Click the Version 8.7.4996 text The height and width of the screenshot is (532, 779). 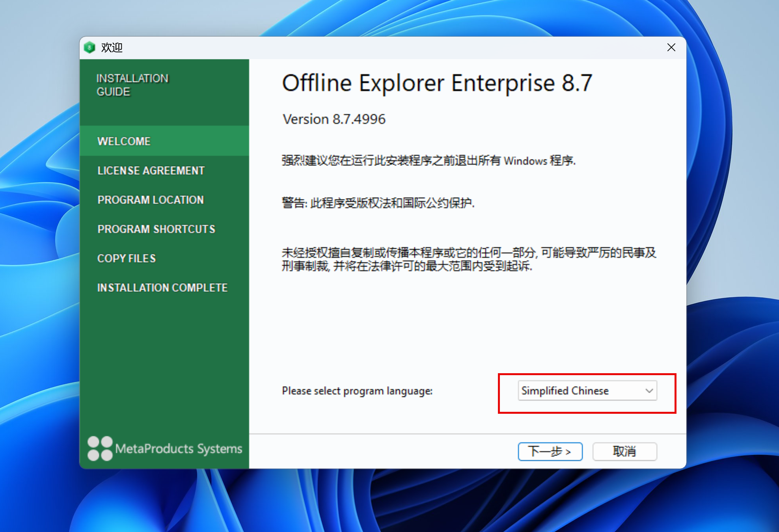[x=334, y=119]
